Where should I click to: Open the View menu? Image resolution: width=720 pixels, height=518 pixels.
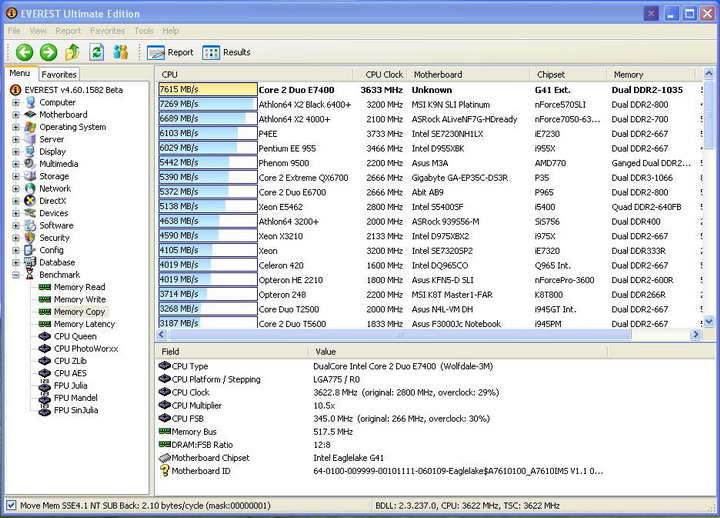click(38, 31)
